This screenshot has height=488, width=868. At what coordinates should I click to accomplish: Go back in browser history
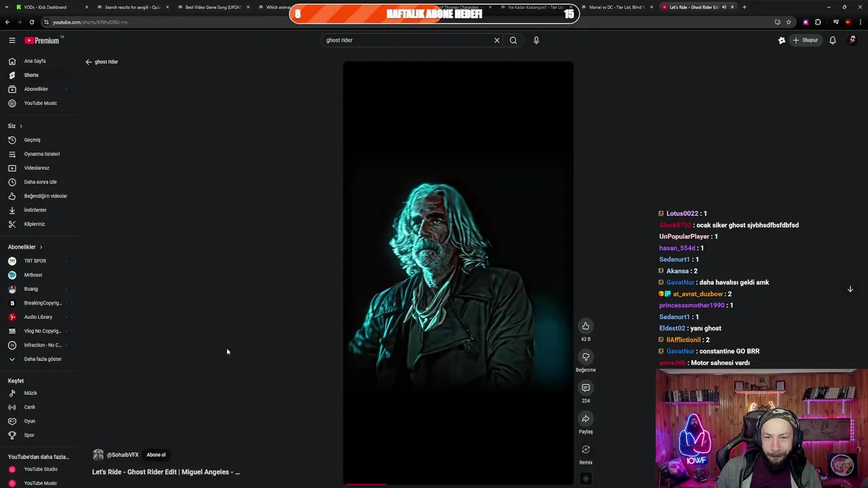7,22
